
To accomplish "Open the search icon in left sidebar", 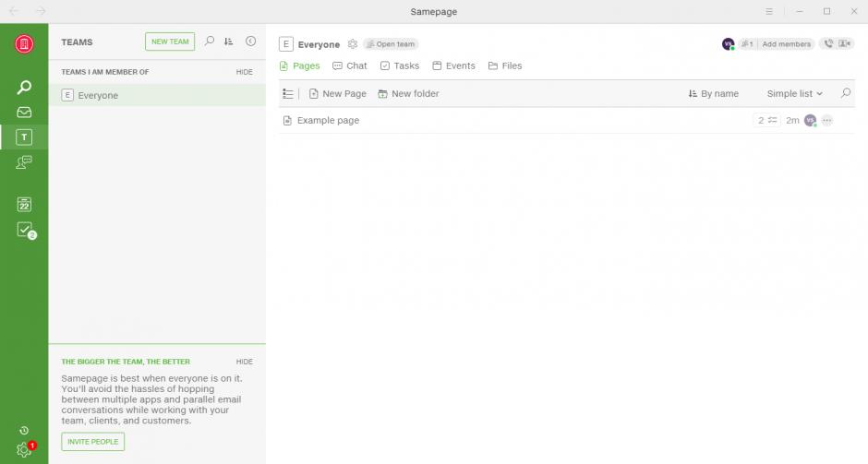I will (24, 87).
